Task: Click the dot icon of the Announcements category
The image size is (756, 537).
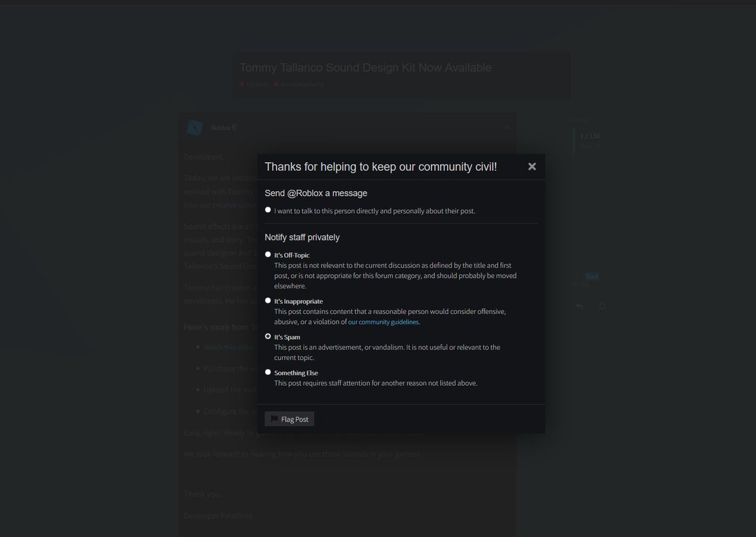Action: pos(275,84)
